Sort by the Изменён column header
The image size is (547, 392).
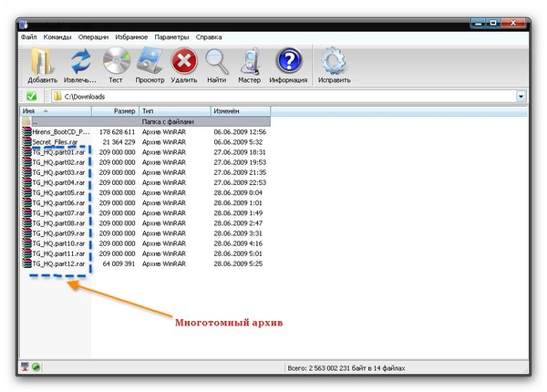pyautogui.click(x=241, y=111)
